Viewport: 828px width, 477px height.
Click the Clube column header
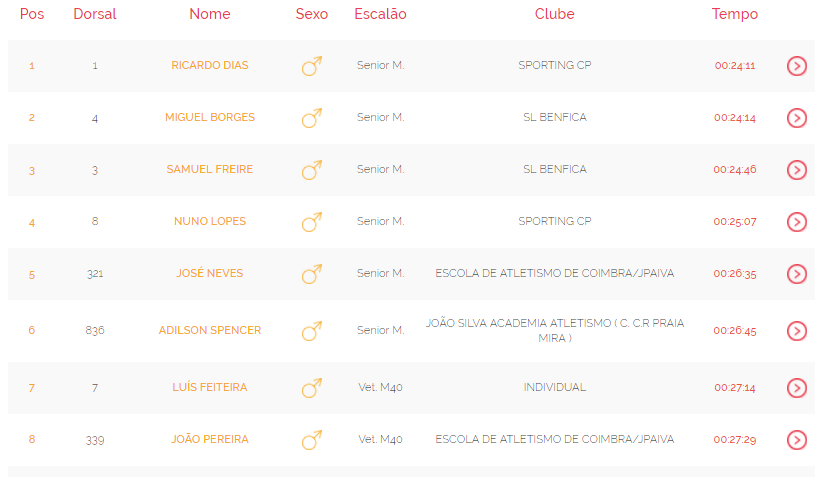[x=554, y=14]
